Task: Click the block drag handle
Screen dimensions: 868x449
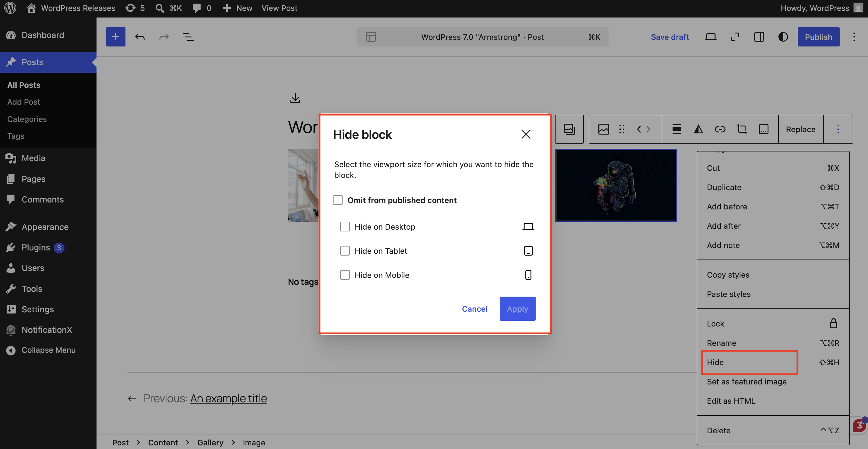Action: [622, 129]
